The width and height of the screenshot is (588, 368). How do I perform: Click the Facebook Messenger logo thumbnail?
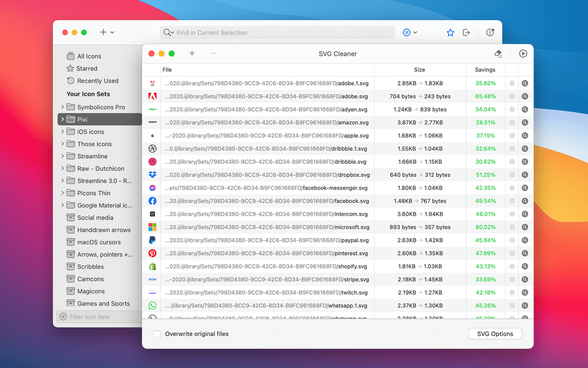[152, 188]
